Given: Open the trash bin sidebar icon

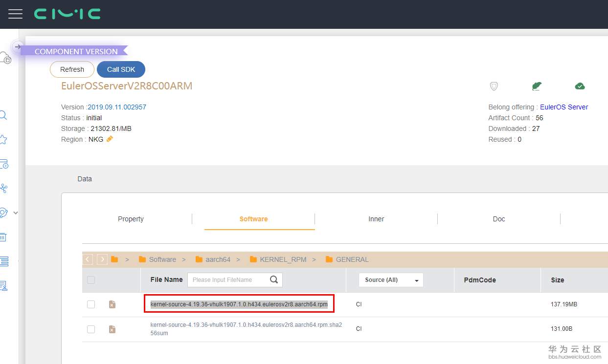Looking at the screenshot, I should point(3,237).
